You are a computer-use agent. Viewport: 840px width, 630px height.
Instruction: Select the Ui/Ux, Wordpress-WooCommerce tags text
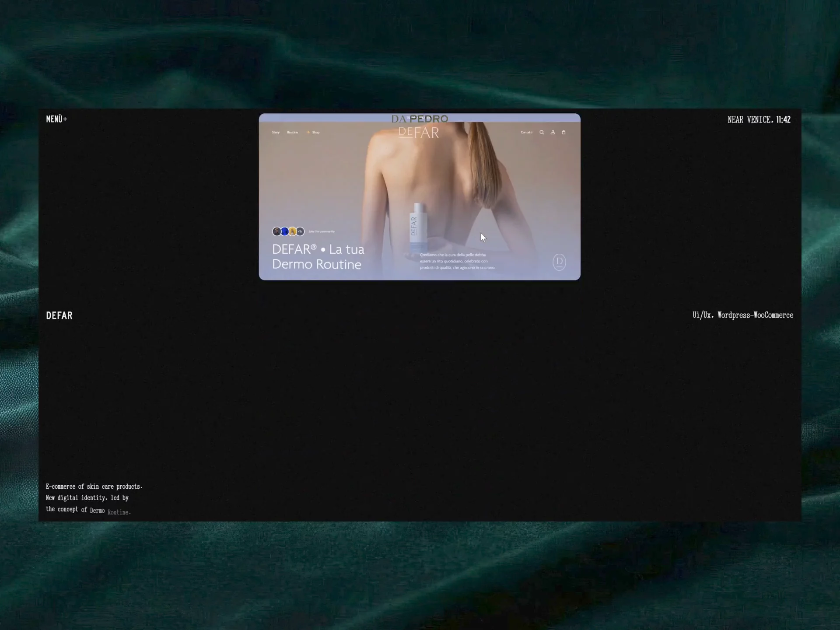pos(743,315)
